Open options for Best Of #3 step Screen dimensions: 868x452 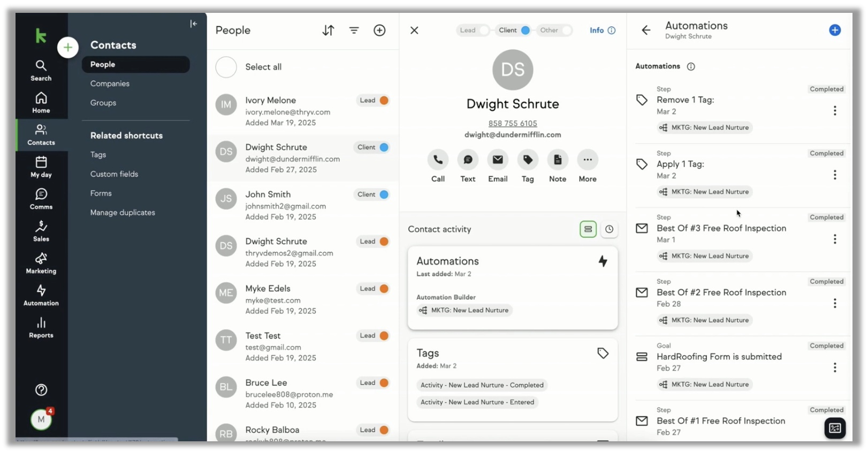(x=835, y=239)
